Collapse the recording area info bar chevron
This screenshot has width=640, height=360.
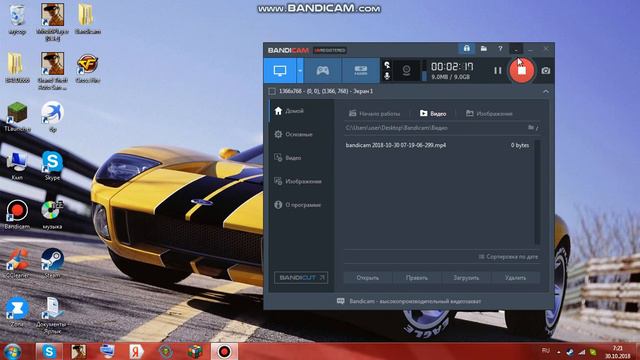click(546, 91)
